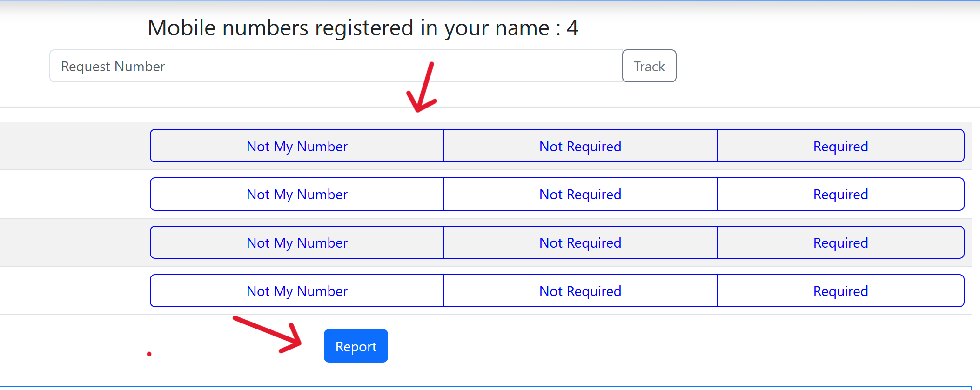Select Not My Number in fourth row
This screenshot has height=390, width=980.
tap(297, 291)
